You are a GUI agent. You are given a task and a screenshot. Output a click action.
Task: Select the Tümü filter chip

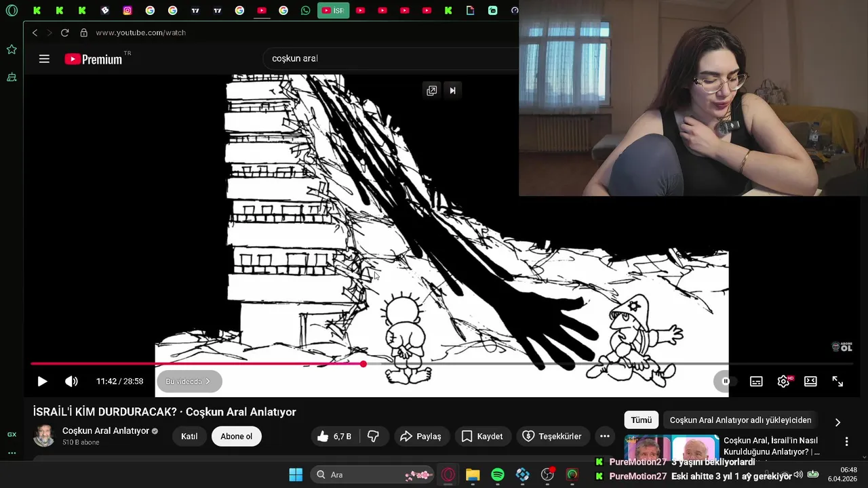click(x=641, y=420)
